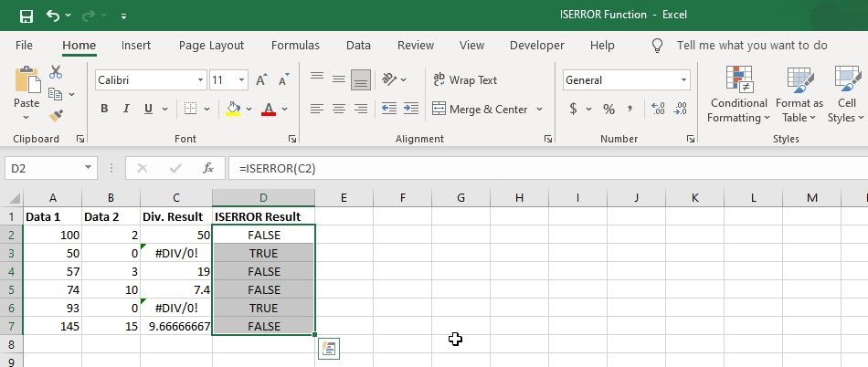Open the Font settings dialog launcher
The height and width of the screenshot is (367, 868).
coord(292,140)
